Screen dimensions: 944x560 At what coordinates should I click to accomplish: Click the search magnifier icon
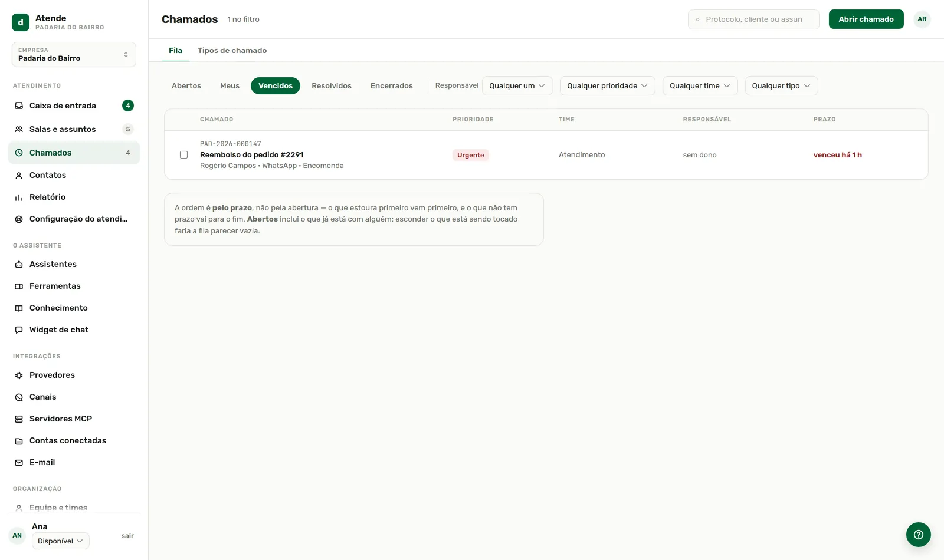coord(698,19)
